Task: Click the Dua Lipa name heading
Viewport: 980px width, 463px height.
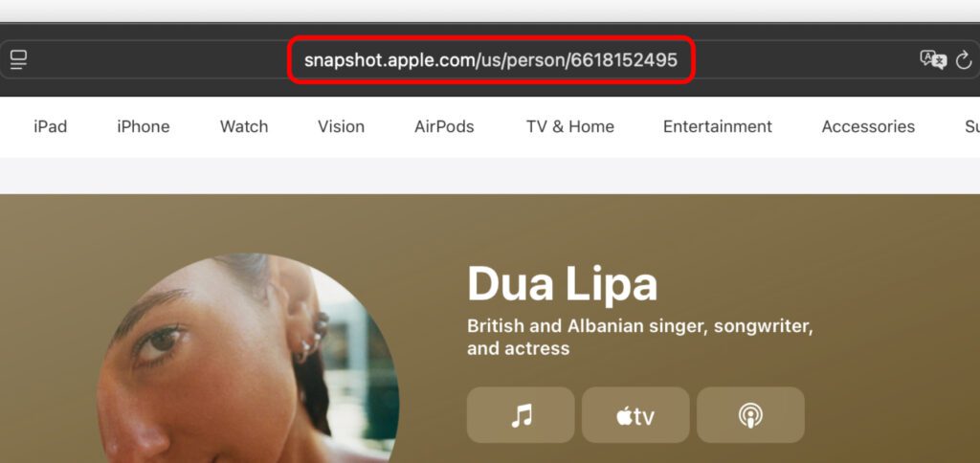Action: (x=562, y=285)
